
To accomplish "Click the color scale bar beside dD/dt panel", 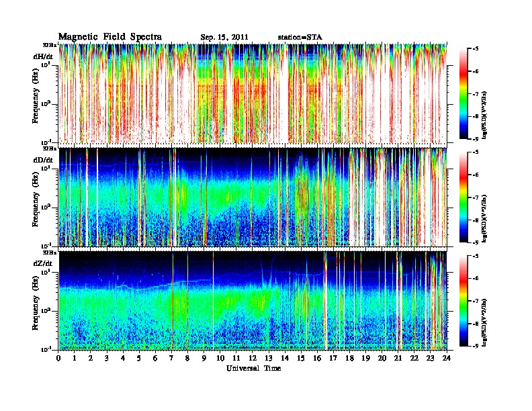I will [x=463, y=197].
